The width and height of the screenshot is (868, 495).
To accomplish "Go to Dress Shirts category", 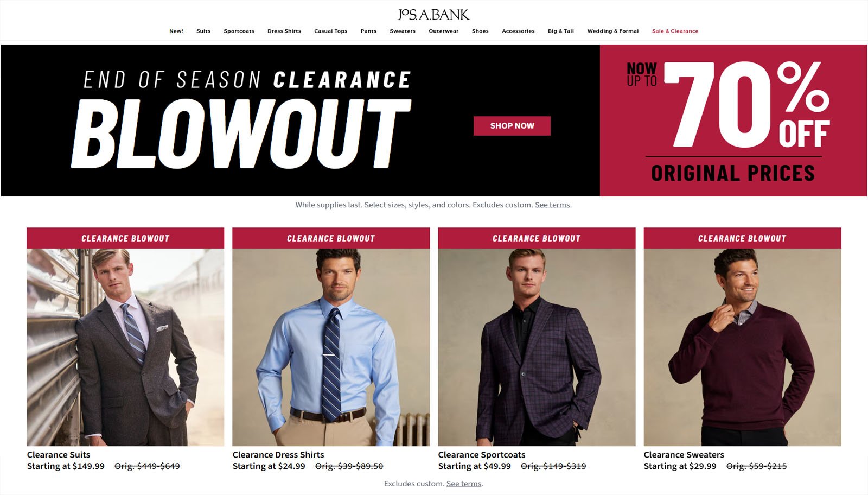I will [x=284, y=31].
